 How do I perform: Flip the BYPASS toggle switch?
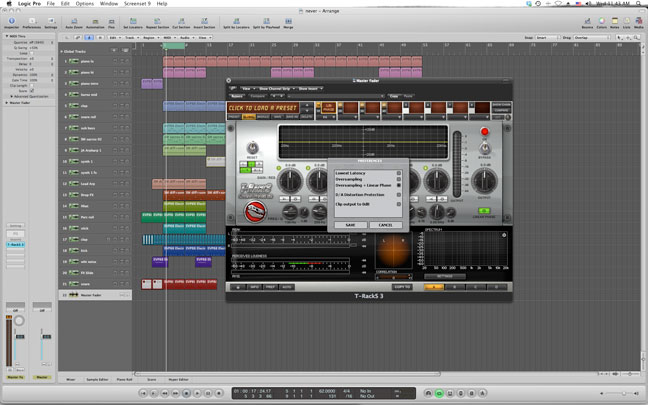tap(484, 148)
